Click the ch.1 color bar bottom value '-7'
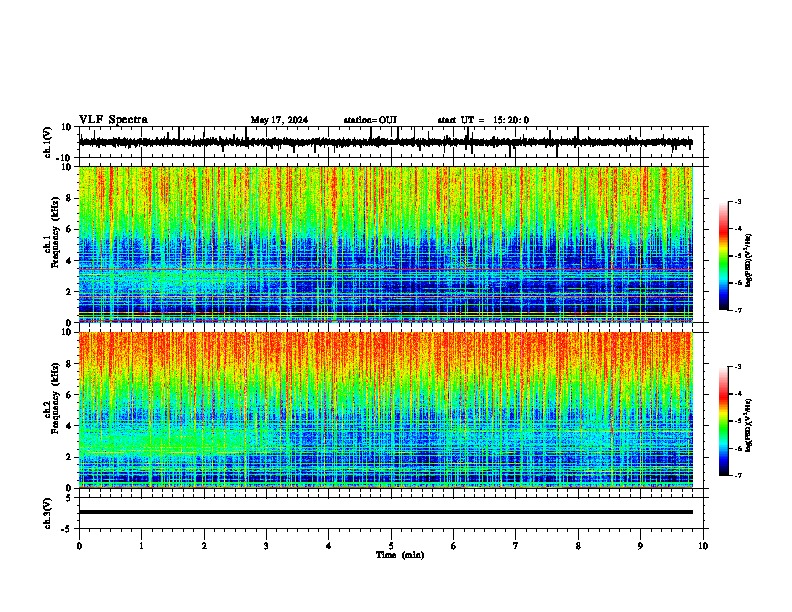Viewport: 792px width, 612px height. 738,310
